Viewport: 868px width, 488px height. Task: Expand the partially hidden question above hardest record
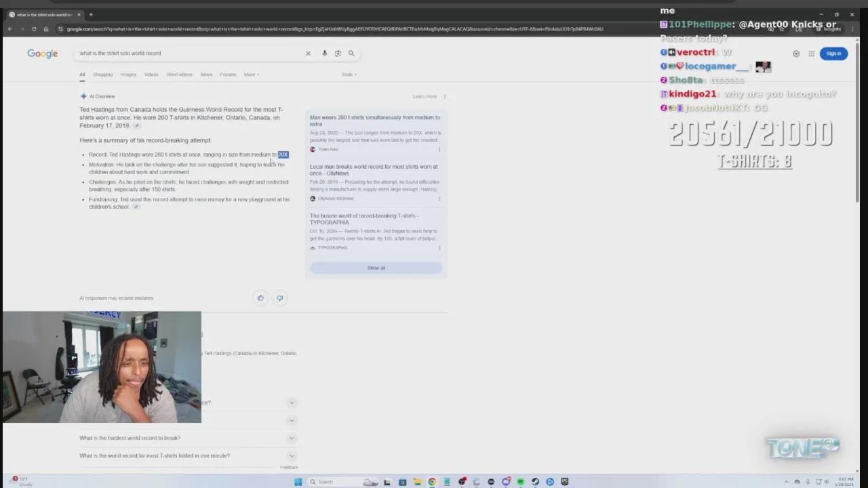click(292, 420)
